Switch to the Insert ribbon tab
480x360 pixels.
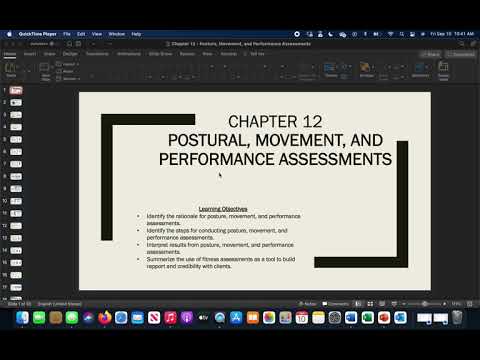(x=30, y=54)
